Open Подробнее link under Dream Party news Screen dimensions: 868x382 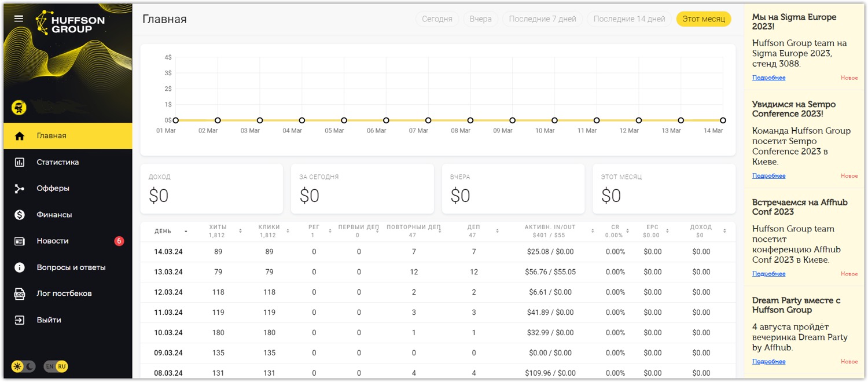768,362
